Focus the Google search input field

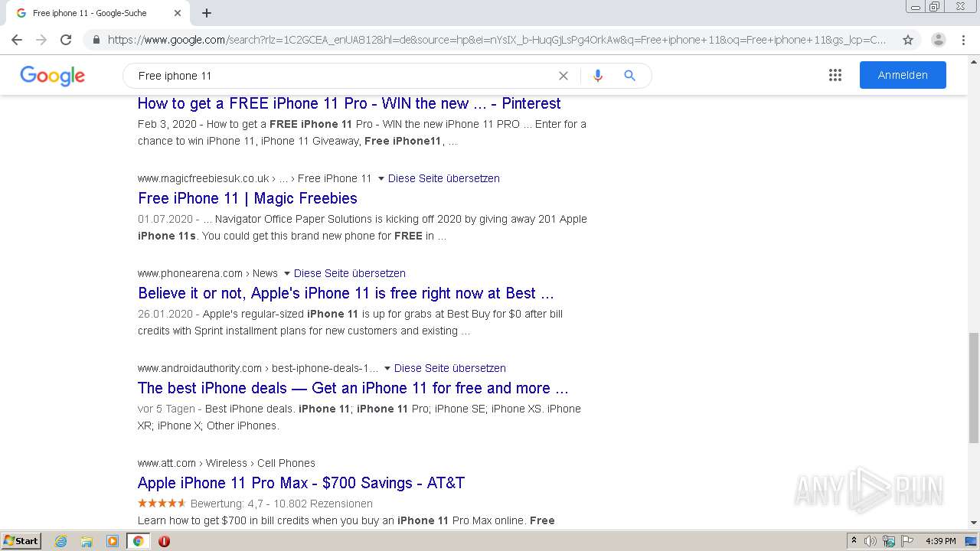[x=345, y=76]
